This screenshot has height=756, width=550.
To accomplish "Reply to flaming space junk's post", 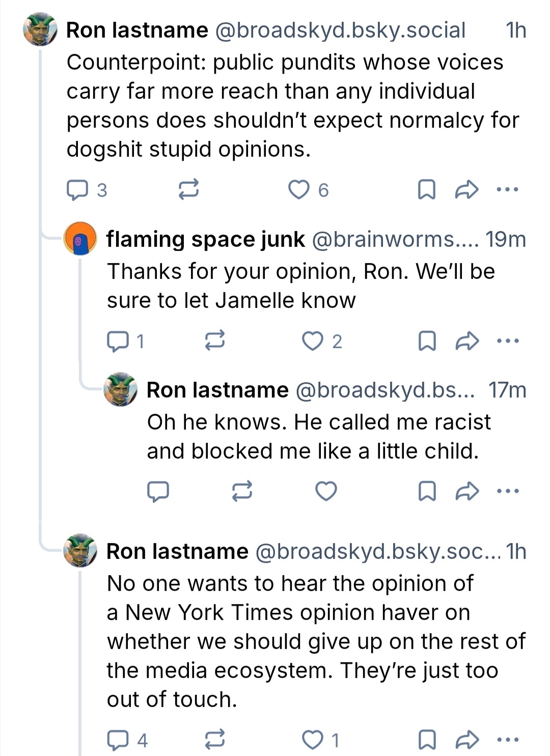I will tap(118, 341).
